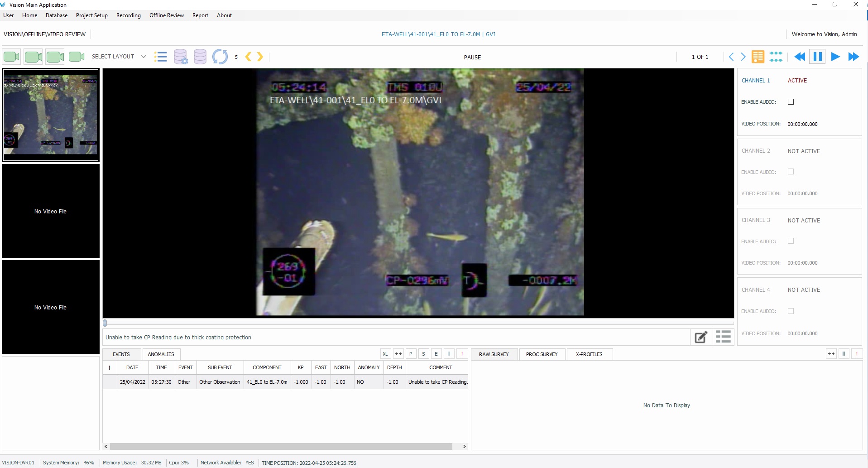Switch to the EVENTS tab

[121, 354]
